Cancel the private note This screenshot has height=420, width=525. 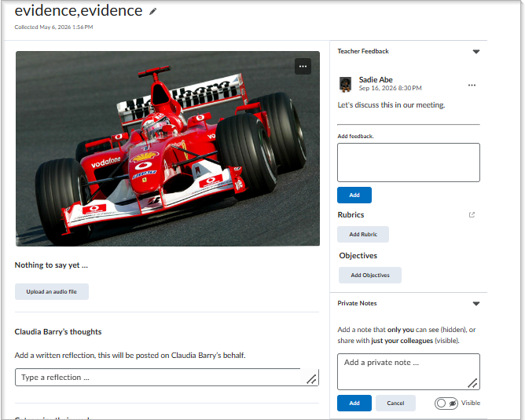click(395, 403)
